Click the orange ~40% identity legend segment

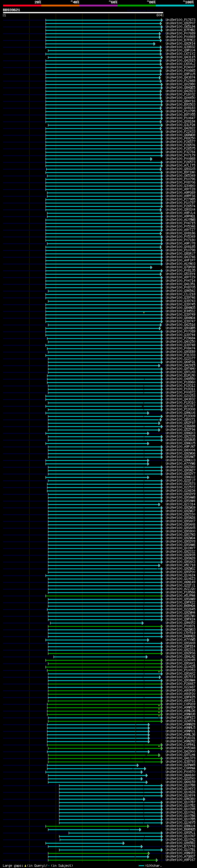[60, 6]
